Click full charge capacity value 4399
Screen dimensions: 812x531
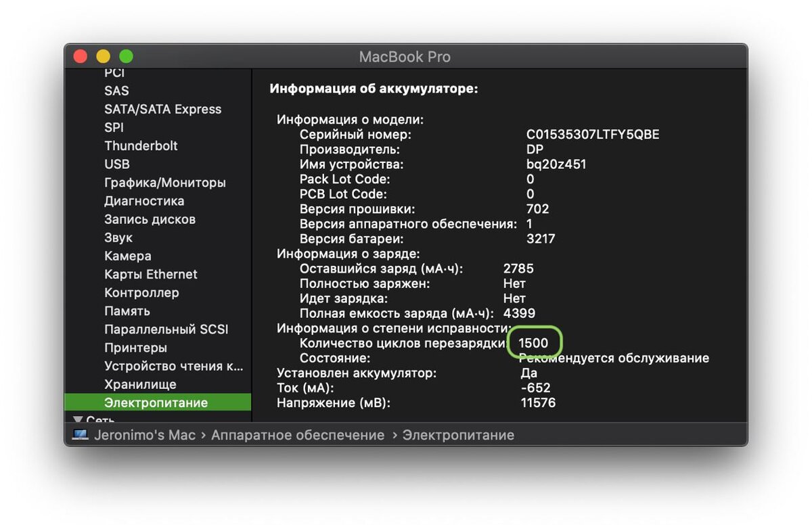click(519, 313)
